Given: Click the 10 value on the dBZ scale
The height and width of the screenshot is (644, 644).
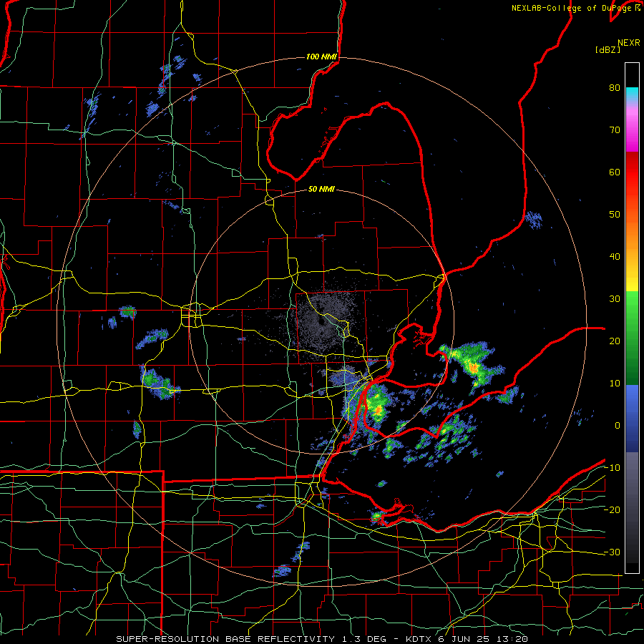Looking at the screenshot, I should tap(615, 384).
